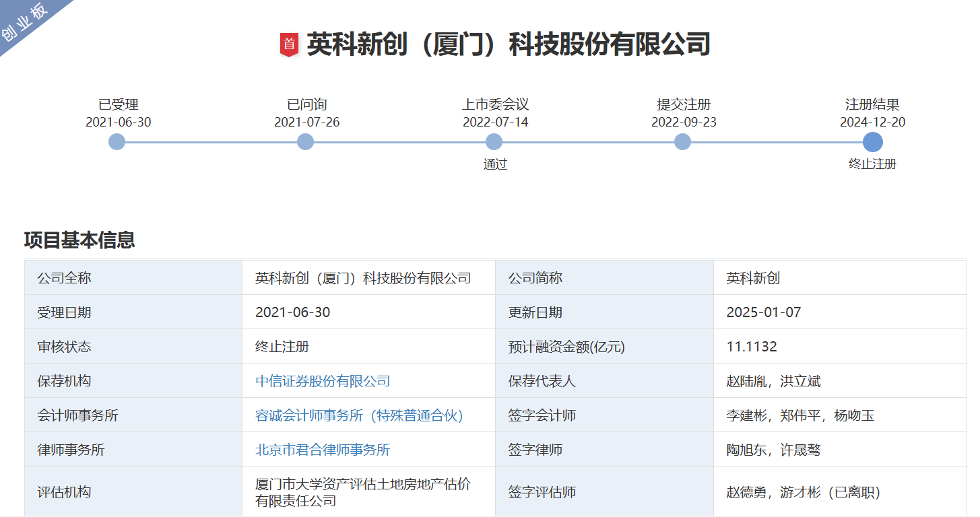This screenshot has width=980, height=517.
Task: Click the 提交注册 progress dot
Action: point(682,142)
